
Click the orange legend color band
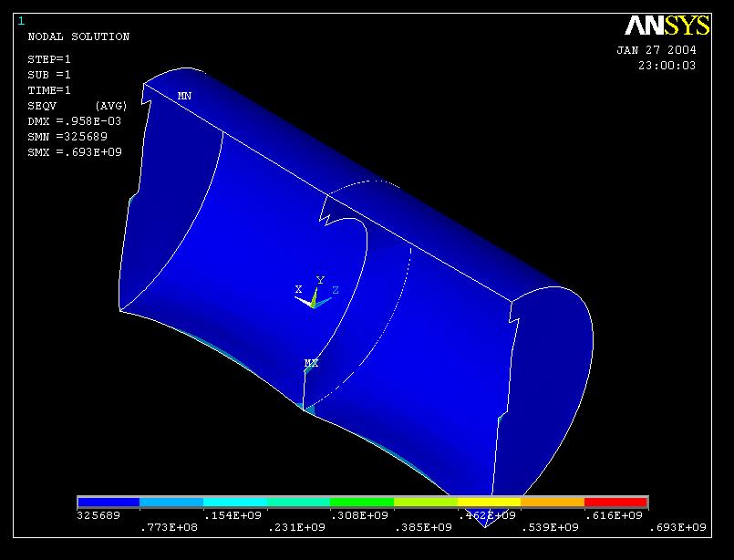(x=553, y=502)
